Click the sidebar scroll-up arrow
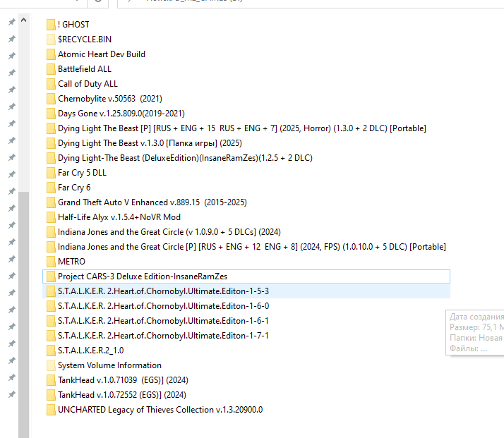Viewport: 504px width, 438px height. [x=23, y=20]
